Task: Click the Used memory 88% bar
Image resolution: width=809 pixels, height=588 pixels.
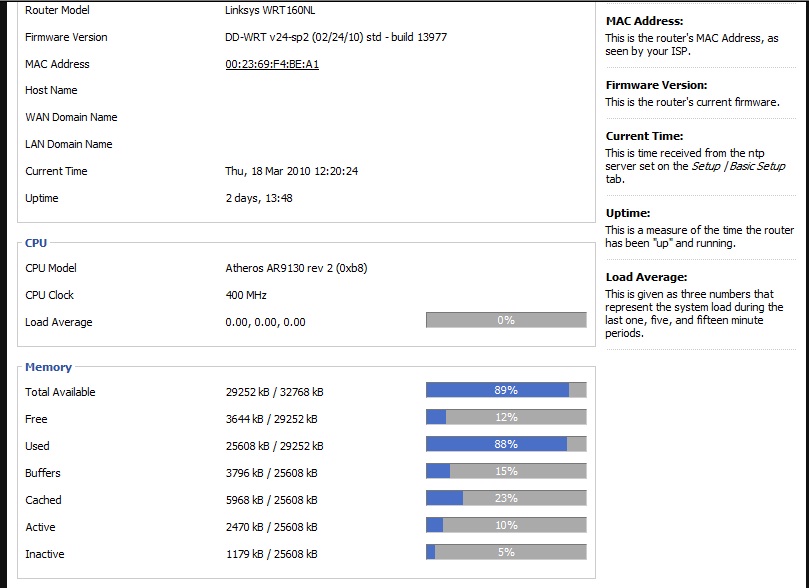Action: pos(506,445)
